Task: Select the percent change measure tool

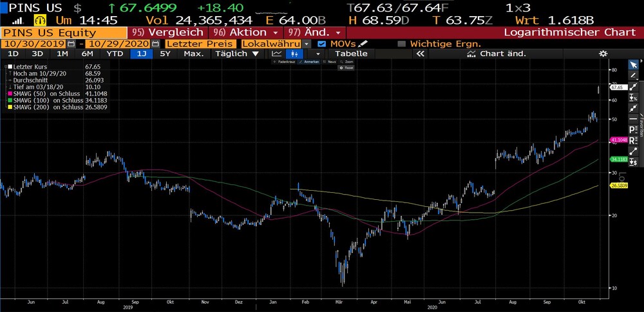Action: click(633, 97)
